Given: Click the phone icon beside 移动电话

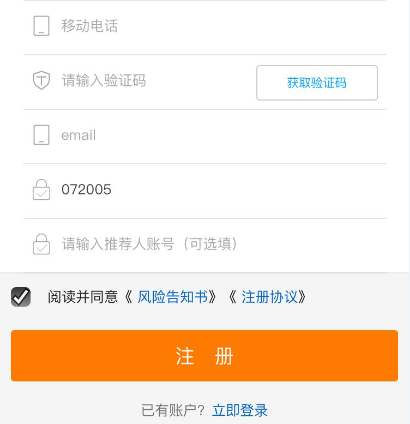Looking at the screenshot, I should pos(41,26).
